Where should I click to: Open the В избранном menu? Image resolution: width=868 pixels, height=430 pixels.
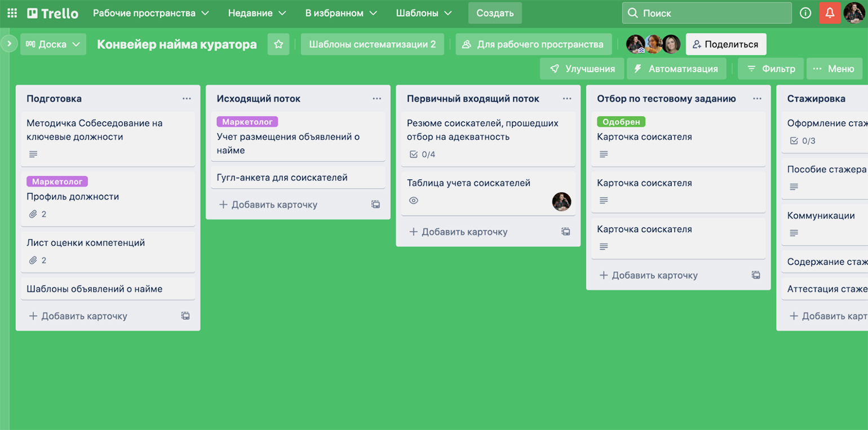[340, 13]
